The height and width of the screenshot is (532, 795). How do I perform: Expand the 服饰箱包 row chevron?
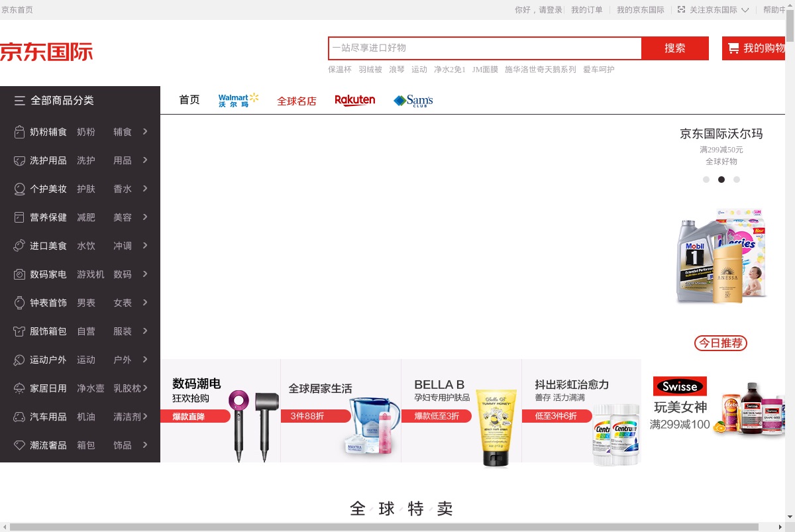point(145,331)
